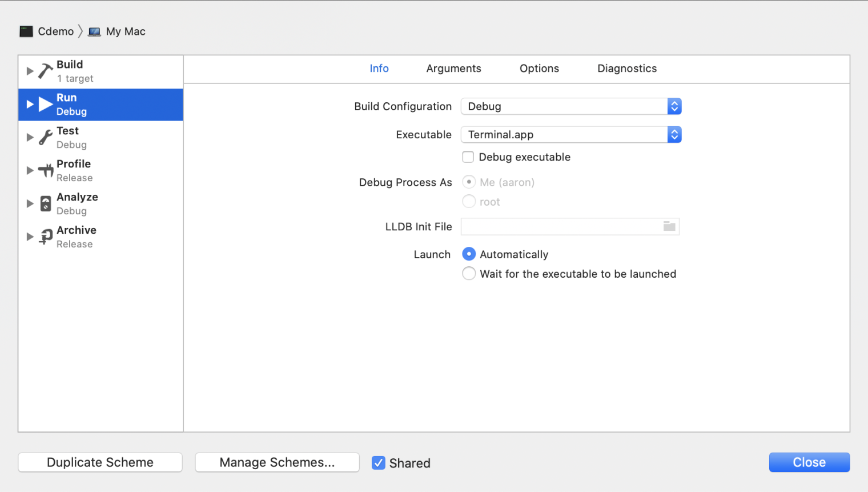
Task: Click the Manage Schemes button
Action: (277, 462)
